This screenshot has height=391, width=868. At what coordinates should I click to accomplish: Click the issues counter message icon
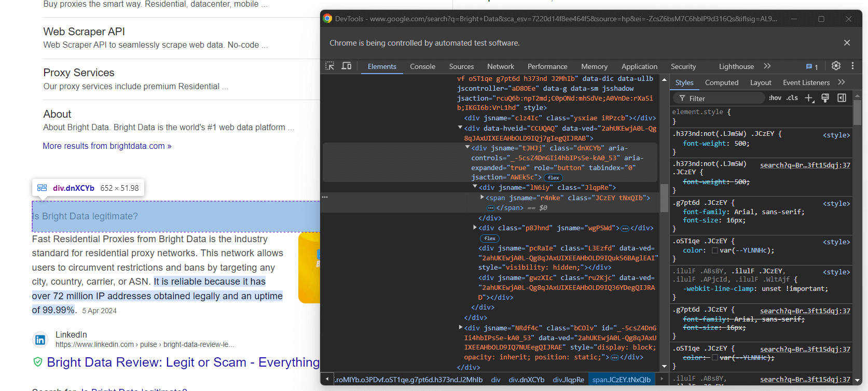click(x=811, y=66)
